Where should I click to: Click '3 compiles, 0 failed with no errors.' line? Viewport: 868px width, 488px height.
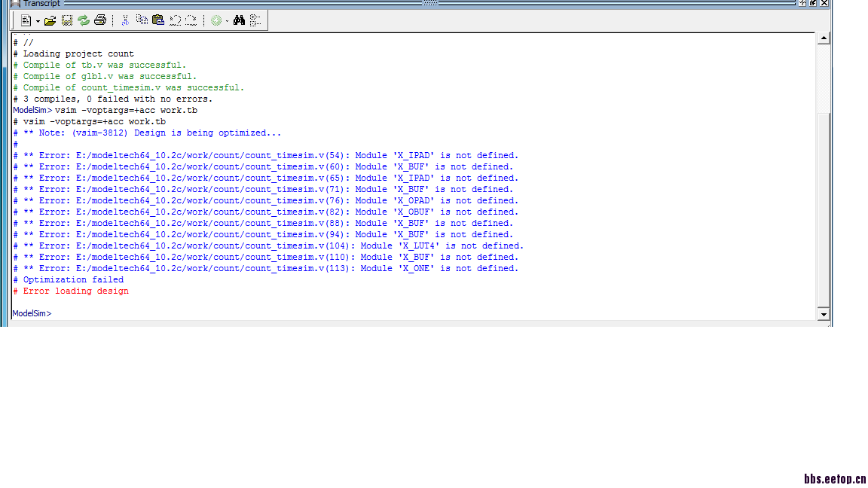click(113, 99)
